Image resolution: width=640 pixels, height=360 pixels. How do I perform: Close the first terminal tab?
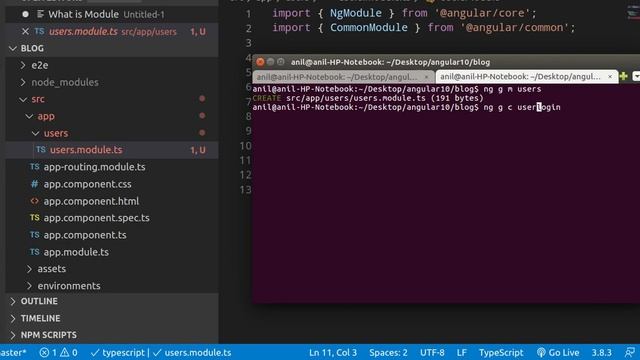(427, 77)
